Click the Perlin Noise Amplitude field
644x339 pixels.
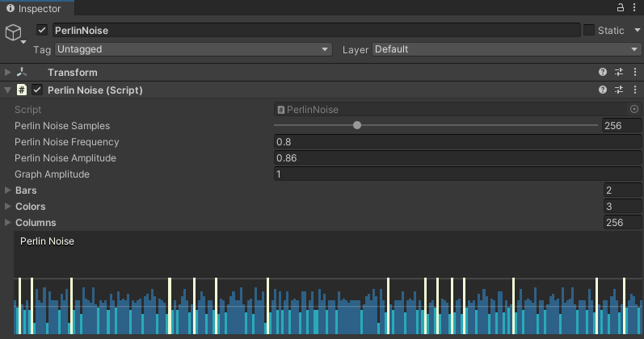point(457,158)
